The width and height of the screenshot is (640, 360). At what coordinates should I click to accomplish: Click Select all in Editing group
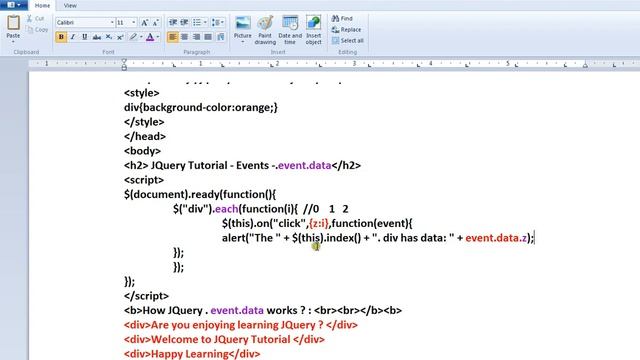(348, 40)
